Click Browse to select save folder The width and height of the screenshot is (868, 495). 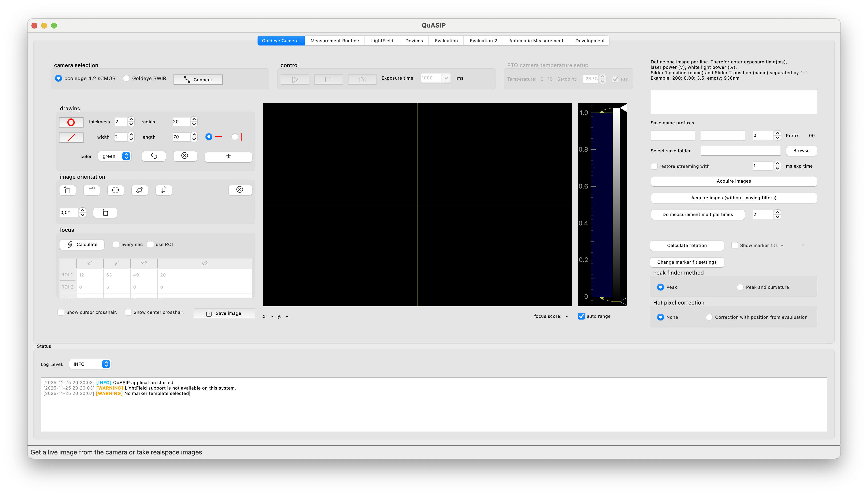click(801, 151)
